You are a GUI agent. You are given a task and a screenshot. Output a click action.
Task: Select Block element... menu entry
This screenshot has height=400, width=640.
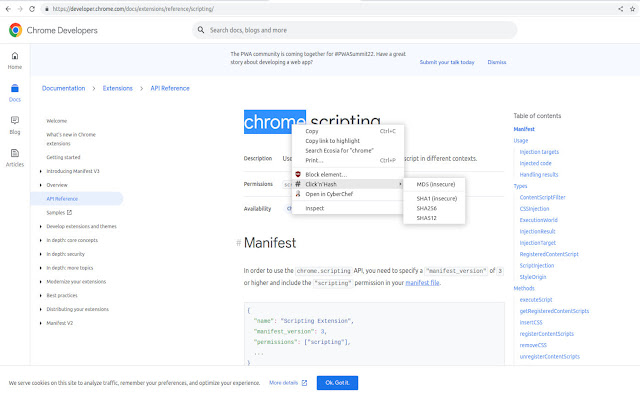[x=348, y=174]
